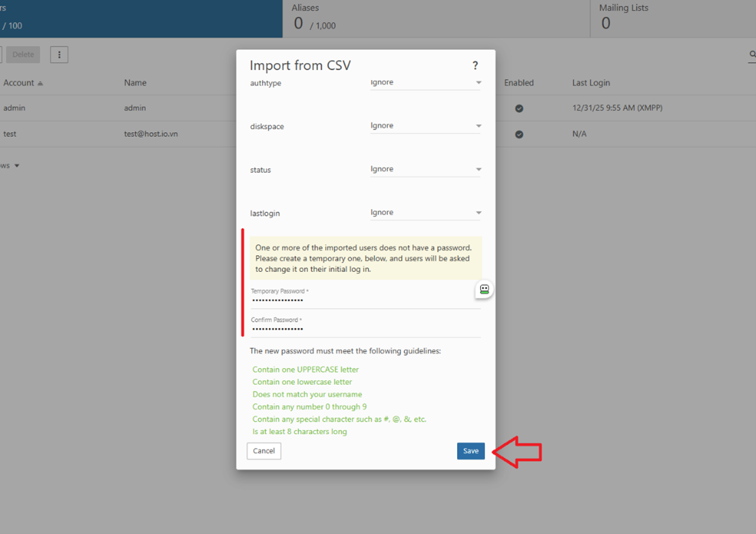Viewport: 756px width, 534px height.
Task: Switch to the Mailing Lists tab
Action: click(x=673, y=18)
